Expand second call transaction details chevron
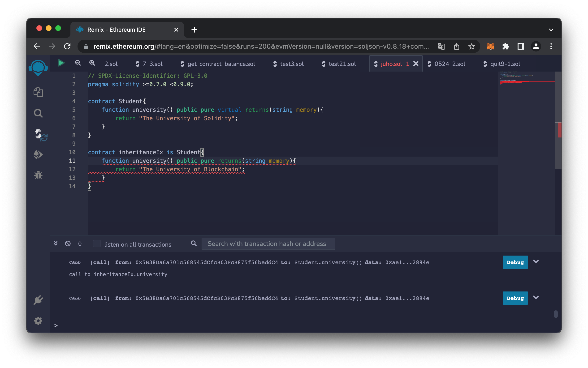The width and height of the screenshot is (588, 368). [x=536, y=297]
